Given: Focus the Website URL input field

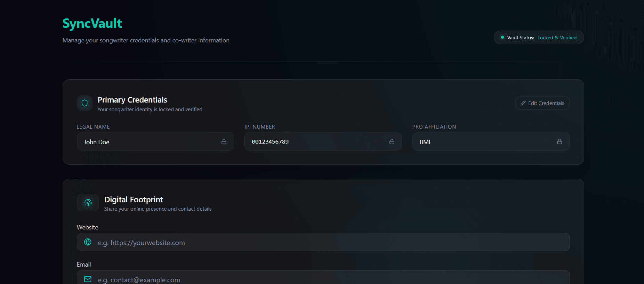Looking at the screenshot, I should [323, 242].
